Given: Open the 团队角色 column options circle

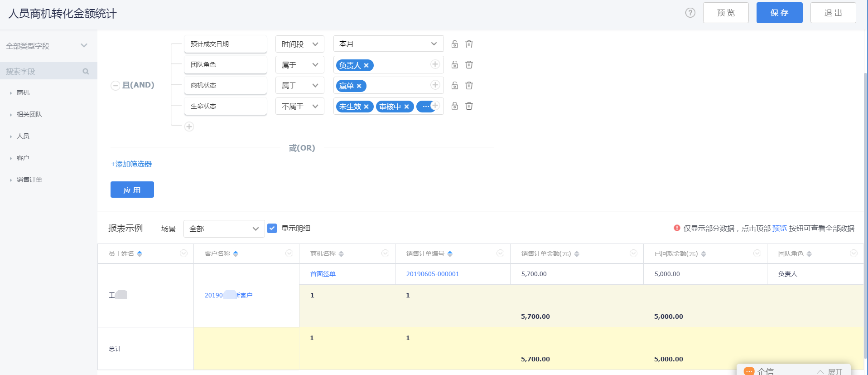Looking at the screenshot, I should 854,253.
